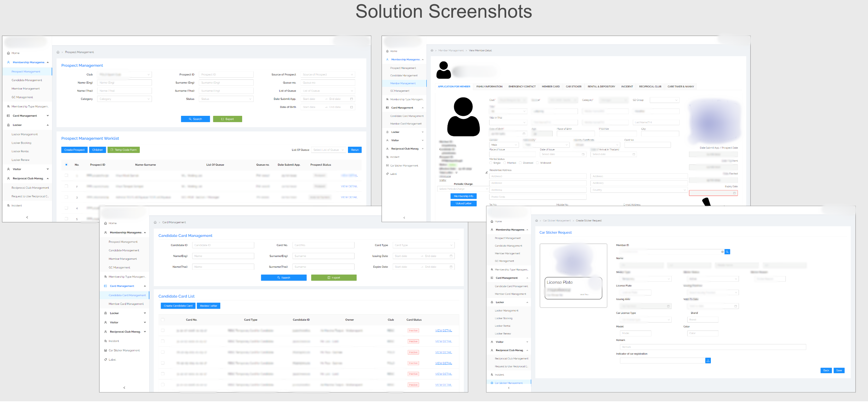Viewport: 868px width, 403px height.
Task: Click upload icon for car registration indicator
Action: point(708,361)
